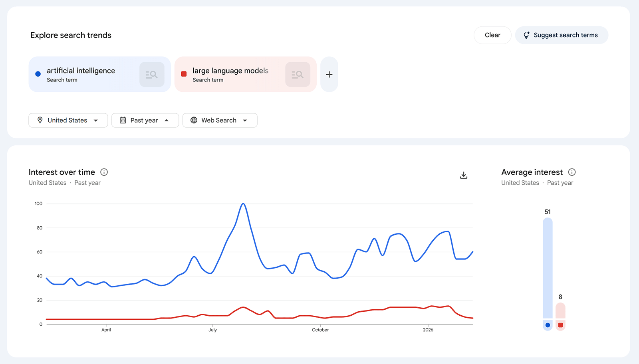View info about Interest over time
This screenshot has width=639, height=364.
(x=104, y=172)
